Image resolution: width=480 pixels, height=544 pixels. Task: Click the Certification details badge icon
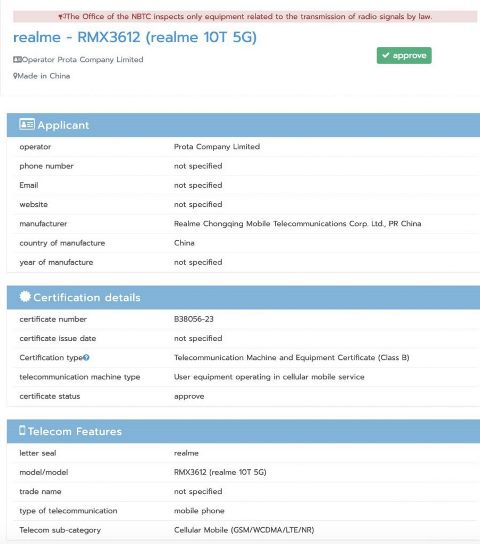25,297
